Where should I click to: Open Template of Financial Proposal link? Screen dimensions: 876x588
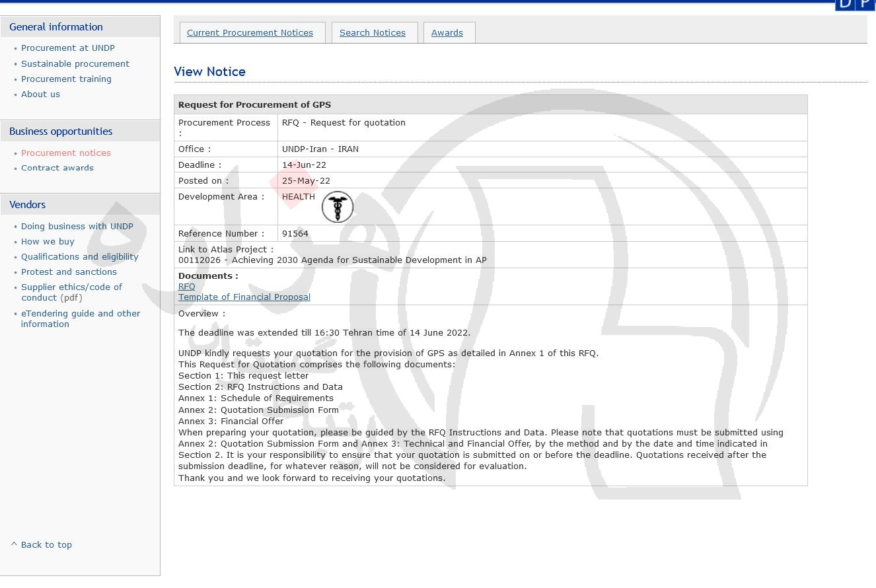tap(244, 297)
